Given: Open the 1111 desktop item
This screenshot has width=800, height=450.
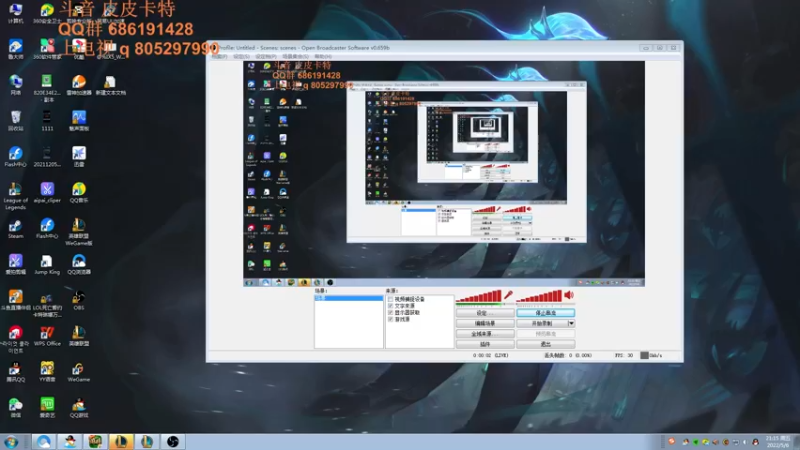Looking at the screenshot, I should pyautogui.click(x=47, y=121).
